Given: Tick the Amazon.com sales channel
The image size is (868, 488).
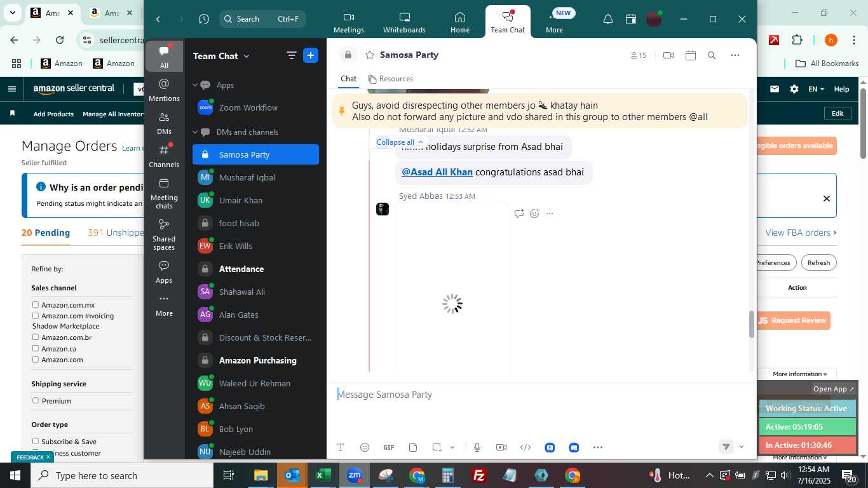Looking at the screenshot, I should pyautogui.click(x=36, y=360).
